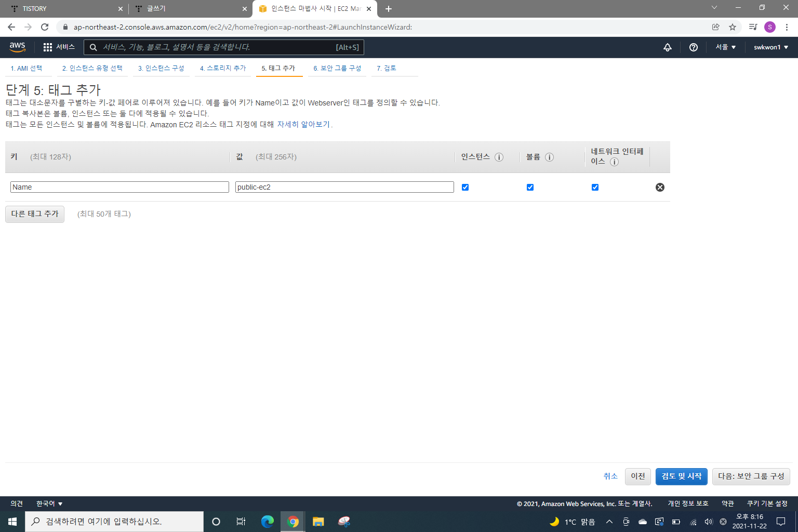Click 다음: 보안 그룹 구성 button
The image size is (798, 532).
coord(751,476)
